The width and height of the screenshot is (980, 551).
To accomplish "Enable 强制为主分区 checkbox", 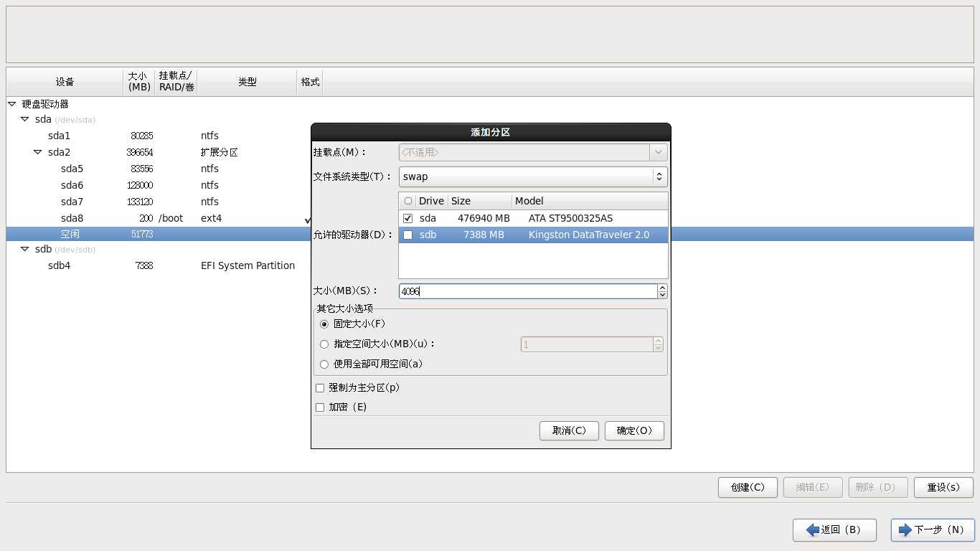I will point(320,388).
